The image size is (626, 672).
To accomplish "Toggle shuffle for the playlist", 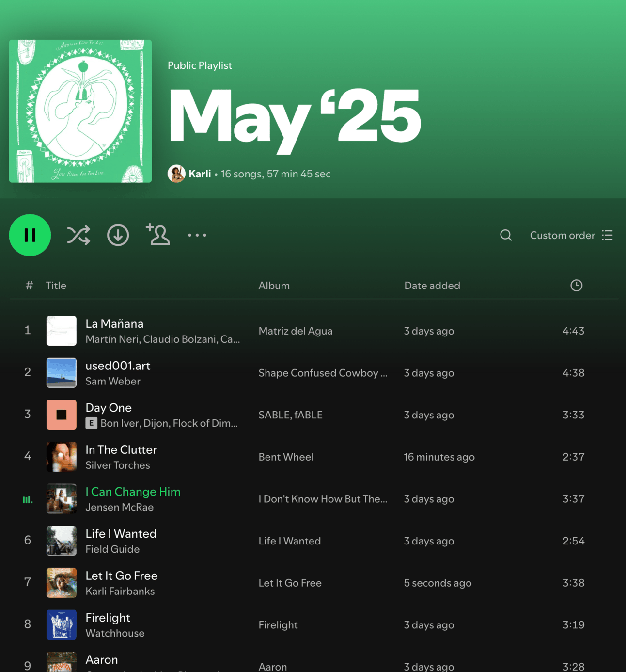I will pyautogui.click(x=78, y=235).
